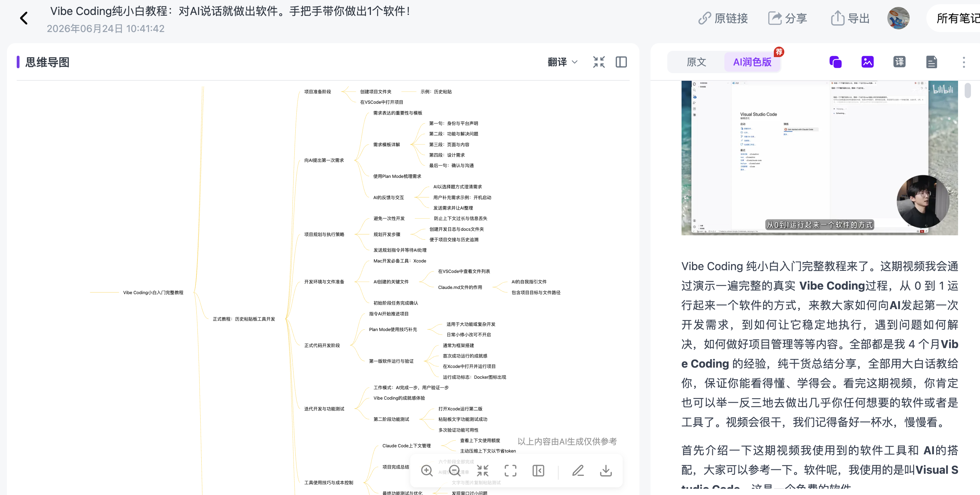Click the 导出 export button
The image size is (980, 495).
point(850,18)
